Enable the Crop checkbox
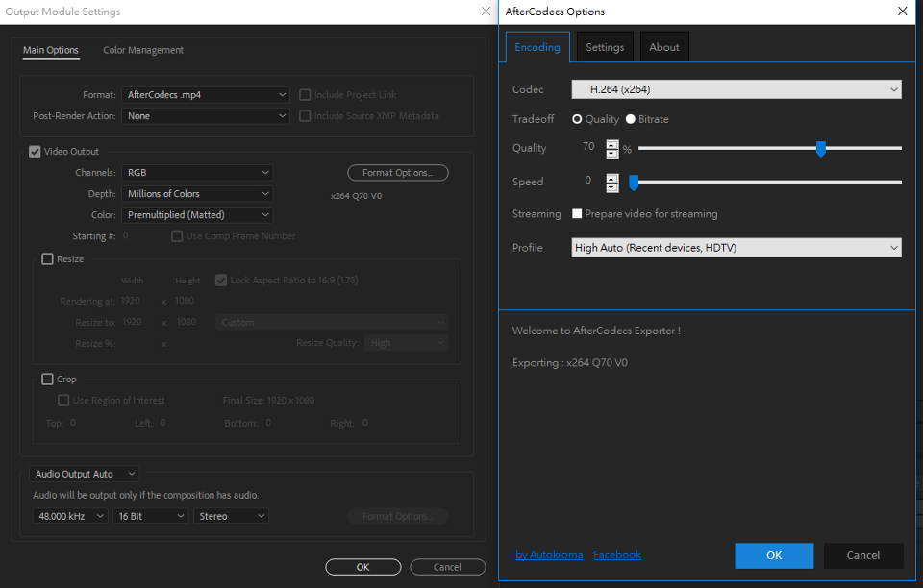Image resolution: width=923 pixels, height=588 pixels. click(48, 380)
